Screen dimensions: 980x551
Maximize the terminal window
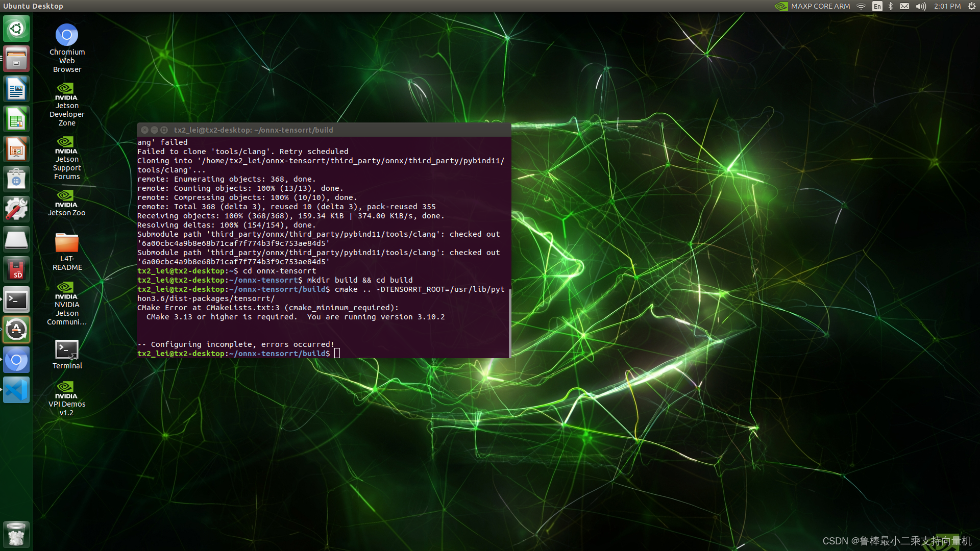(x=164, y=130)
